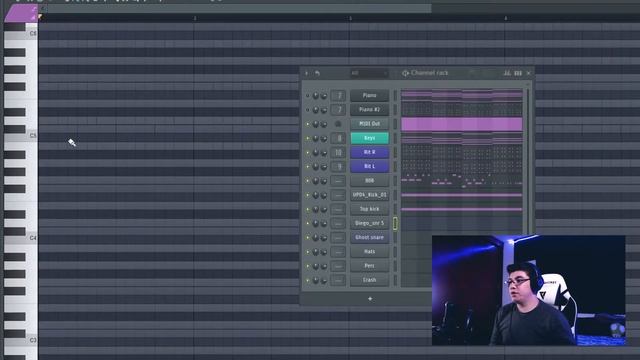The image size is (640, 360).
Task: Click the Piano channel volume knob
Action: 324,96
